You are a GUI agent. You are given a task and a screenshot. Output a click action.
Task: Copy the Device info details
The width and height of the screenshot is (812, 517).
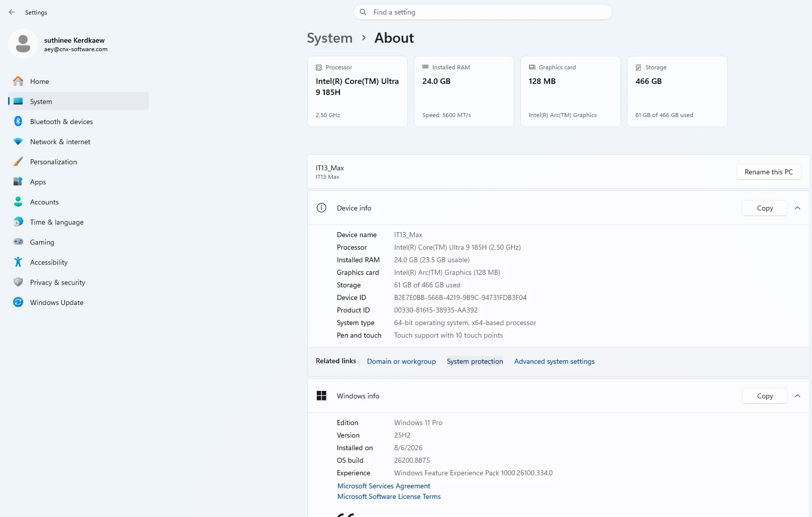pos(765,208)
